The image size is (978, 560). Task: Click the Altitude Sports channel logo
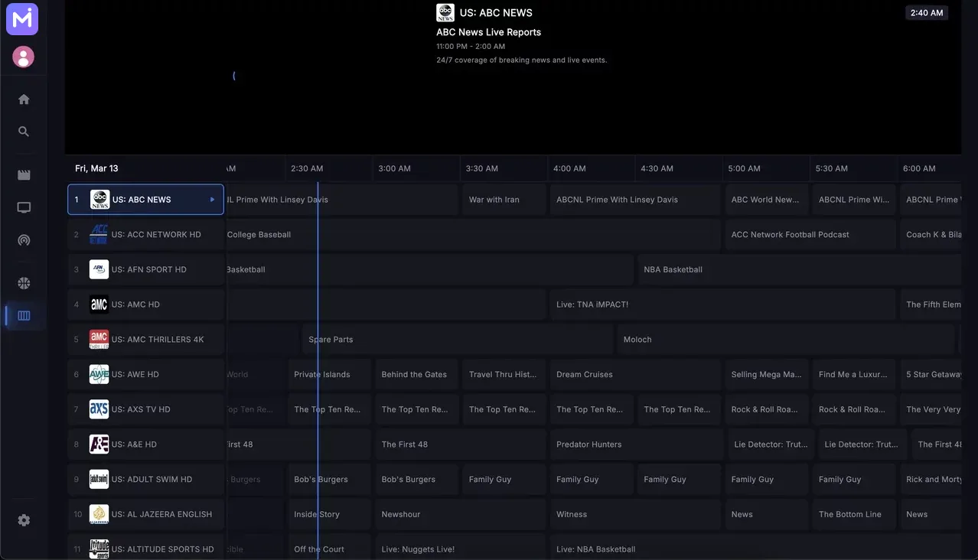point(99,549)
